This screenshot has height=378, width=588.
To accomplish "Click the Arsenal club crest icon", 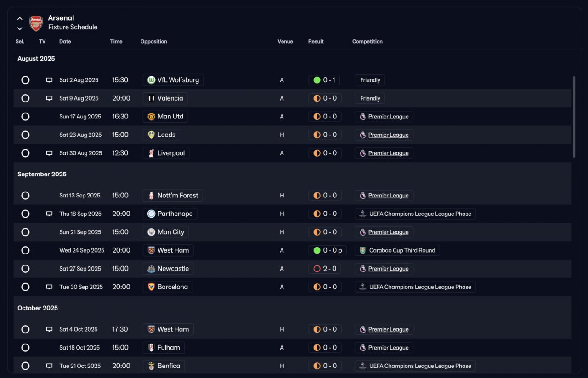I will click(36, 23).
